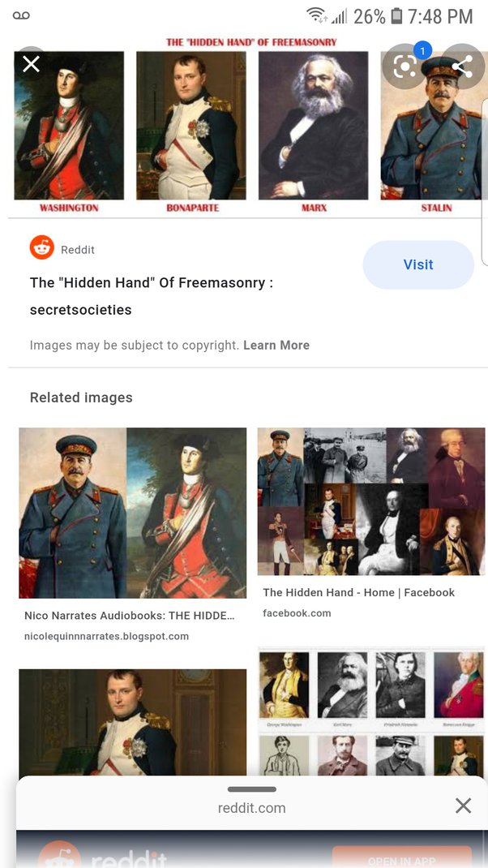Tap the nicolequinnnarrates.blogspot.com source text
Viewport: 488px width, 868px height.
pyautogui.click(x=107, y=637)
